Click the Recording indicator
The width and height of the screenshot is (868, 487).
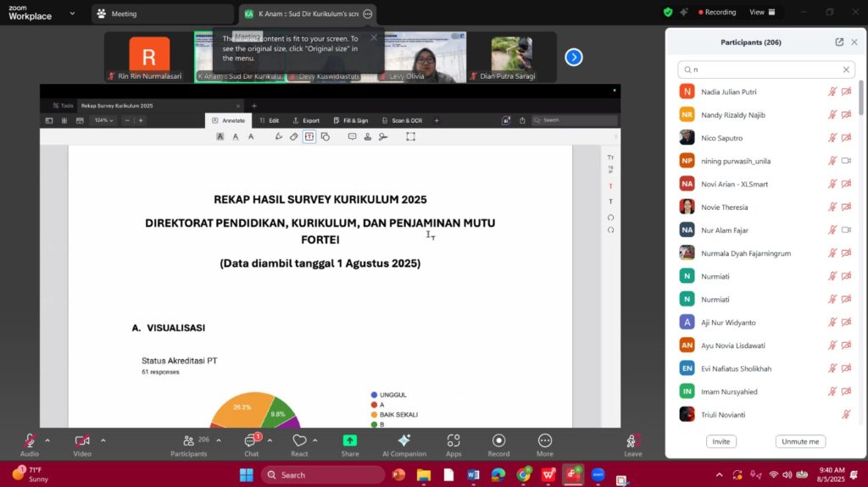point(717,12)
